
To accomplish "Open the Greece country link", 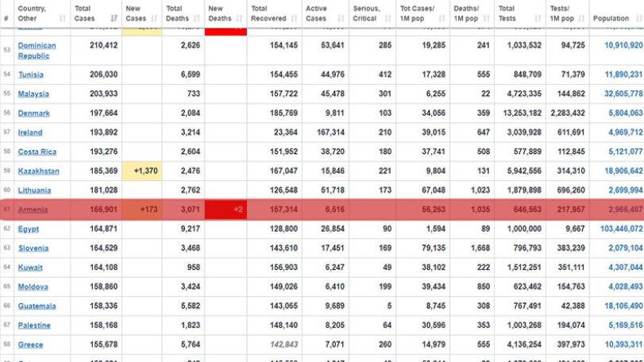I will 30,345.
